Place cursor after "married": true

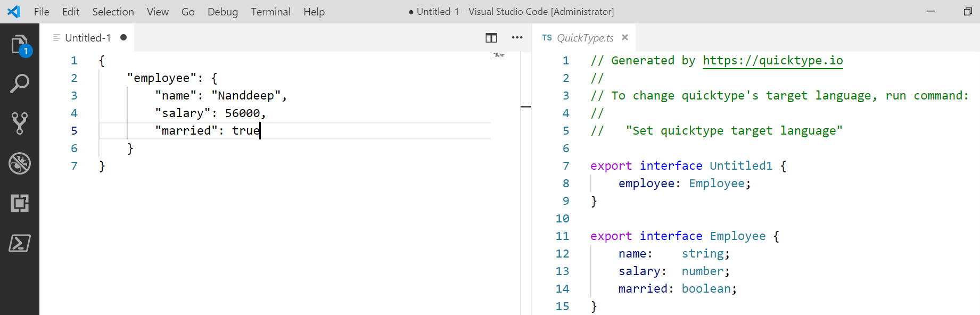tap(260, 131)
